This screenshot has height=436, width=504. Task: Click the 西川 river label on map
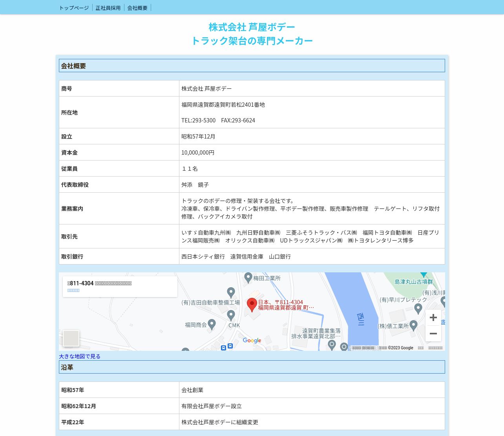[361, 319]
